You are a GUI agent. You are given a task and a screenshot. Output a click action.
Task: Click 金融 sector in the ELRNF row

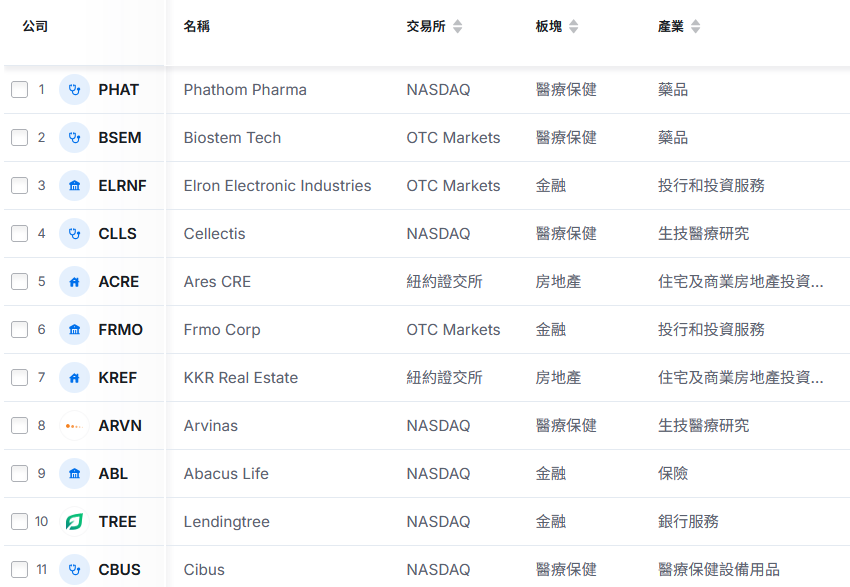[x=551, y=185]
